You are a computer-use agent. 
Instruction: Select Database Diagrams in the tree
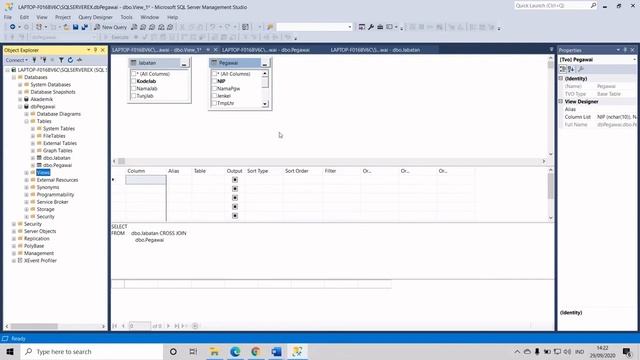point(58,114)
